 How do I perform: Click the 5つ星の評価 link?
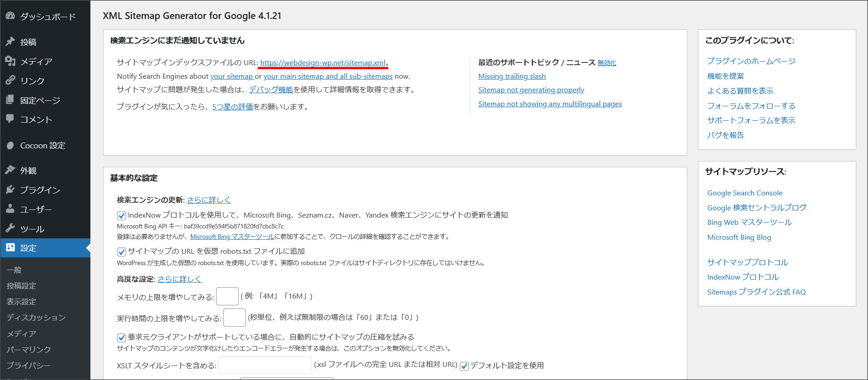coord(232,107)
